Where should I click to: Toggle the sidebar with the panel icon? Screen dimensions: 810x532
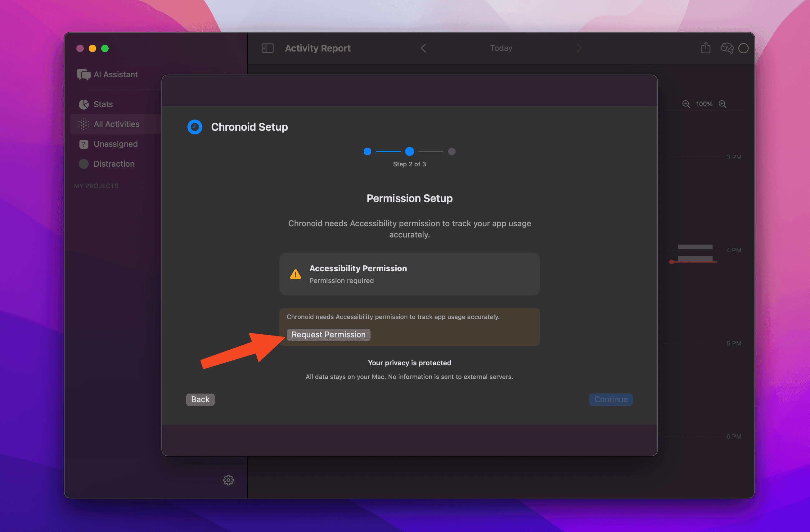pos(268,48)
